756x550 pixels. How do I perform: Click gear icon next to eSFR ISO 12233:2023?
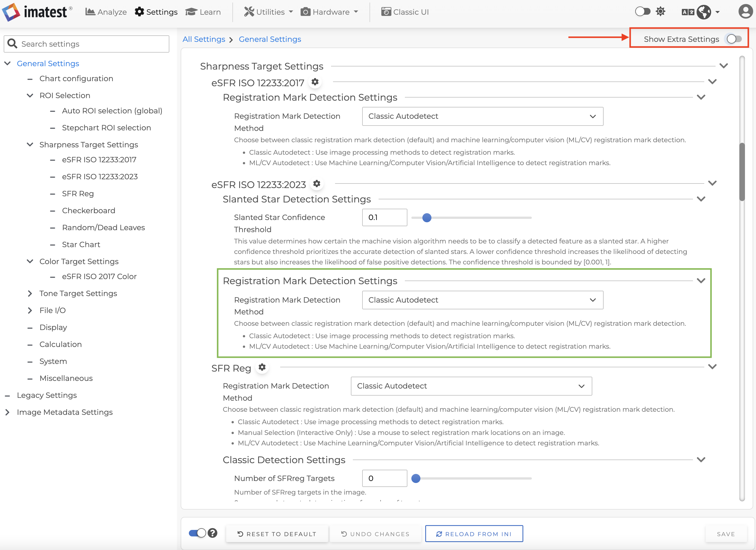[x=317, y=184]
